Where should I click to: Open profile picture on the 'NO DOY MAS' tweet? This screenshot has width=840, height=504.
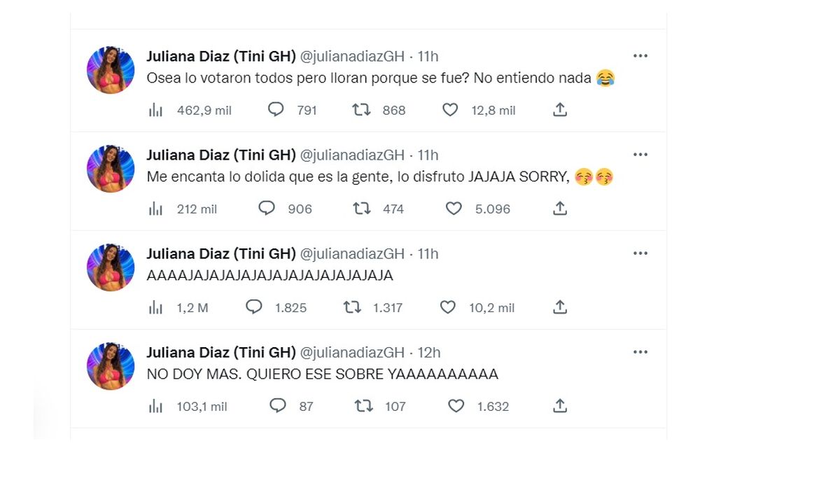coord(111,366)
